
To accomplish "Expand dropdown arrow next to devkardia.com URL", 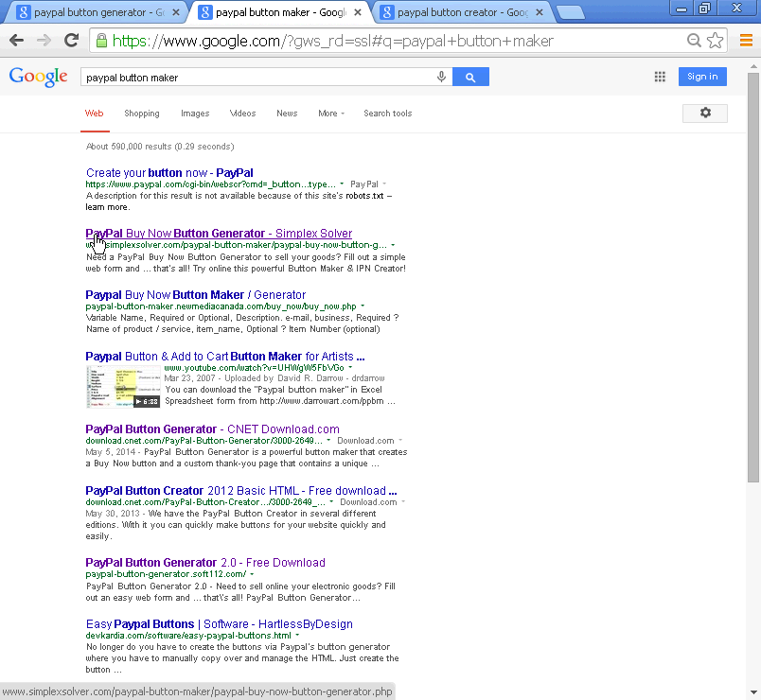I will pos(297,636).
